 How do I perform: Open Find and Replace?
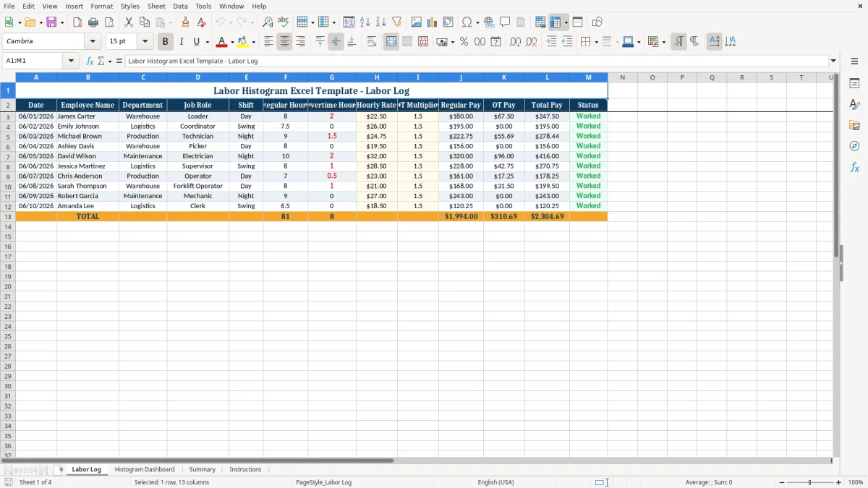coord(268,22)
